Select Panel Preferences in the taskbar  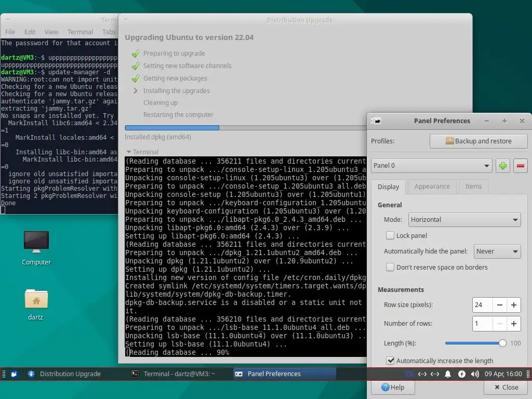[x=285, y=374]
